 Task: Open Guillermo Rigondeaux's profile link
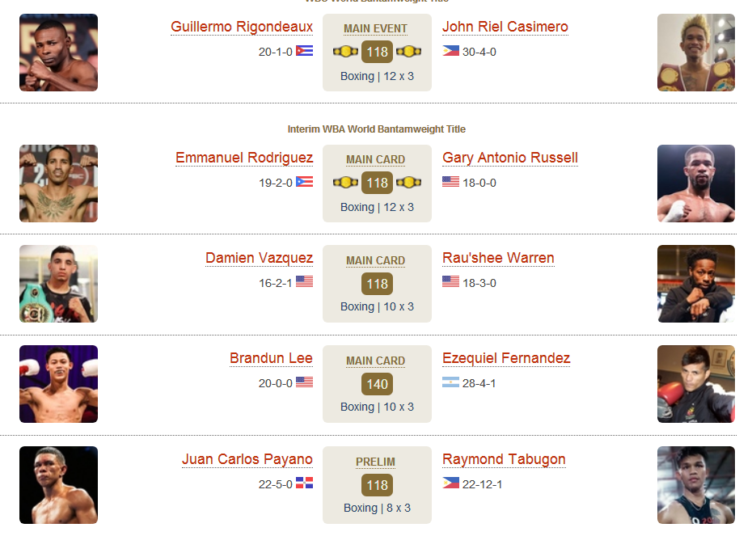pos(242,27)
